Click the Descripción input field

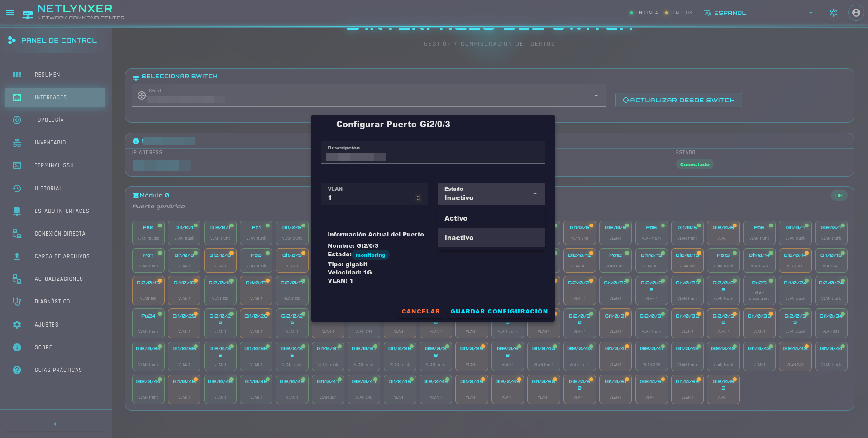coord(433,156)
